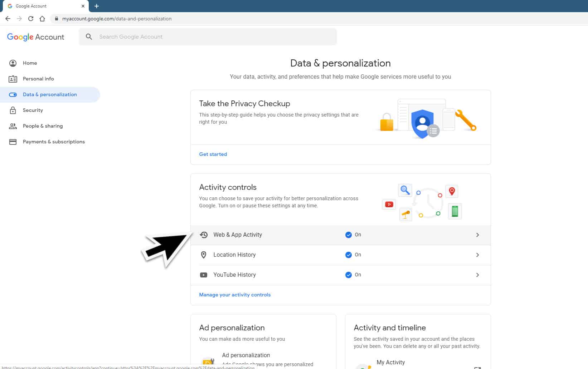The height and width of the screenshot is (369, 588).
Task: Click the Data & personalization toggle icon
Action: pos(13,94)
